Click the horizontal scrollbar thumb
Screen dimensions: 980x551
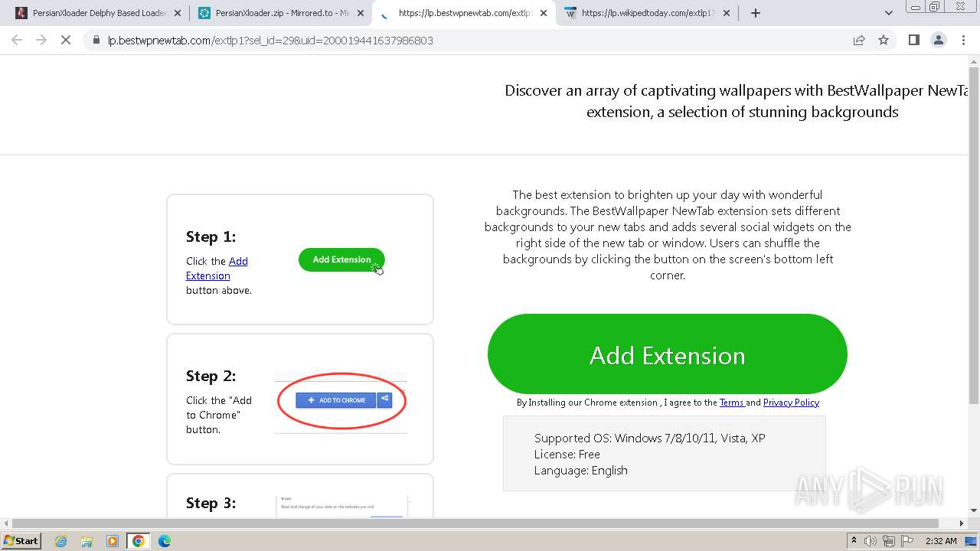pyautogui.click(x=475, y=523)
